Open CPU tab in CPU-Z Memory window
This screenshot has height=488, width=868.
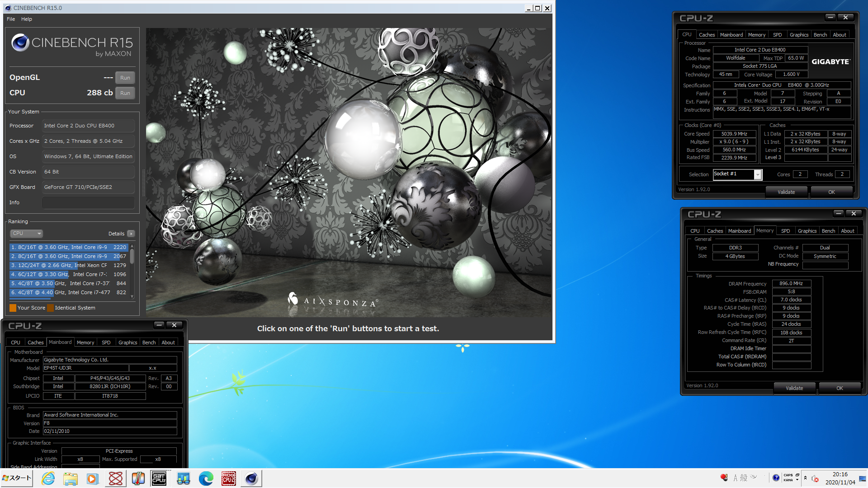695,231
